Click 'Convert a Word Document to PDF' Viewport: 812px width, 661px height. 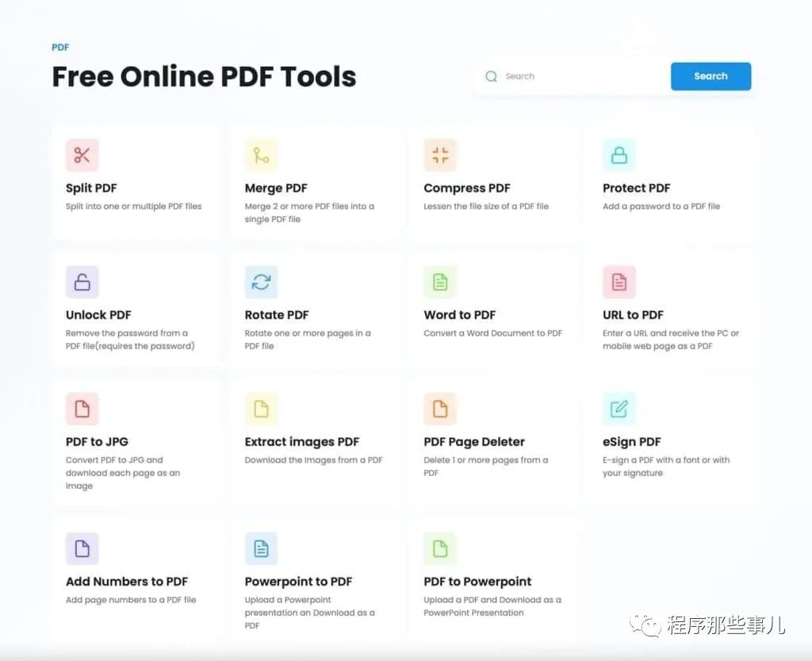(x=493, y=333)
